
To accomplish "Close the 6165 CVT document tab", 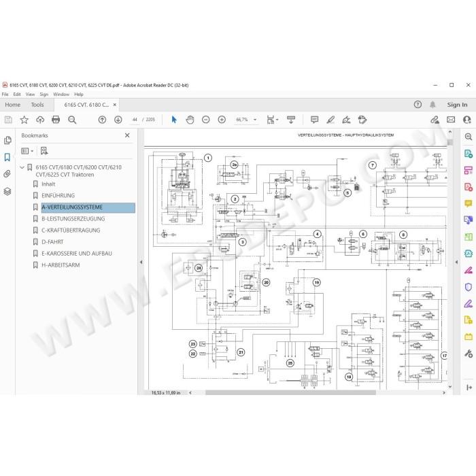I will 115,105.
